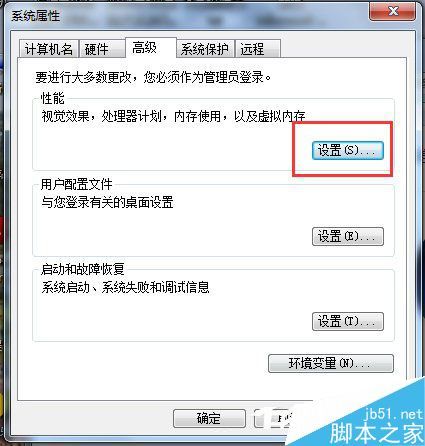Open user profiles 设置(E) button
Screen dimensions: 425x446
pyautogui.click(x=348, y=237)
